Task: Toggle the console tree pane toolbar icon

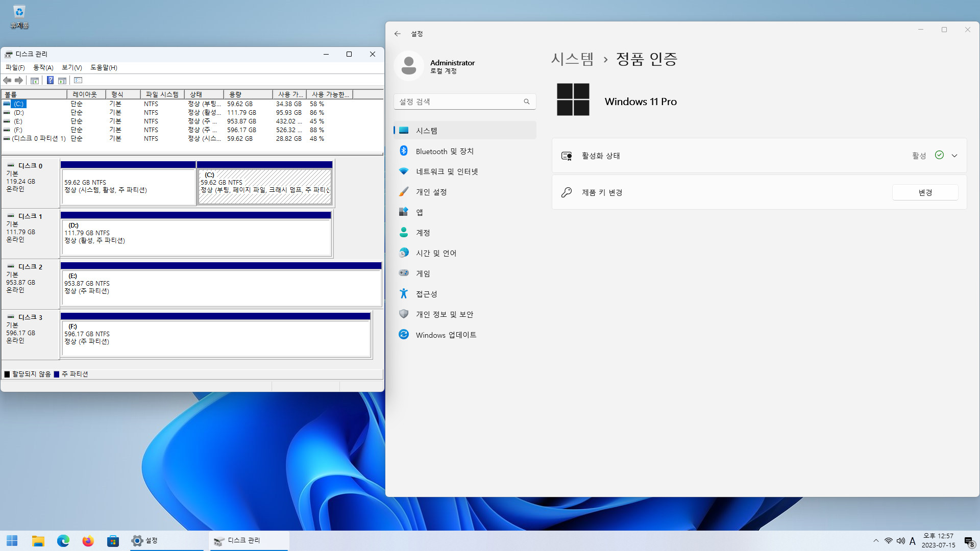Action: tap(35, 81)
